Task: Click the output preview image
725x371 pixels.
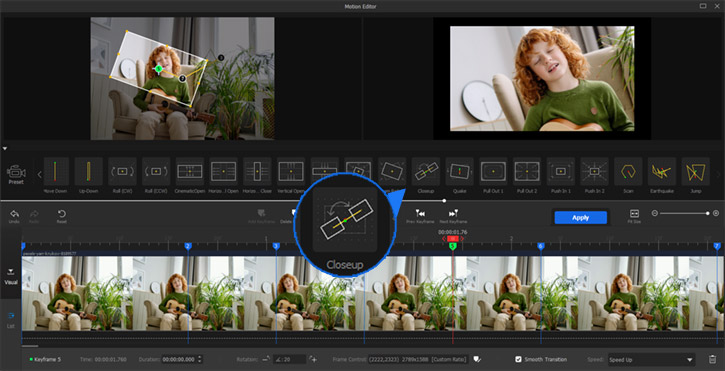Action: tap(542, 78)
